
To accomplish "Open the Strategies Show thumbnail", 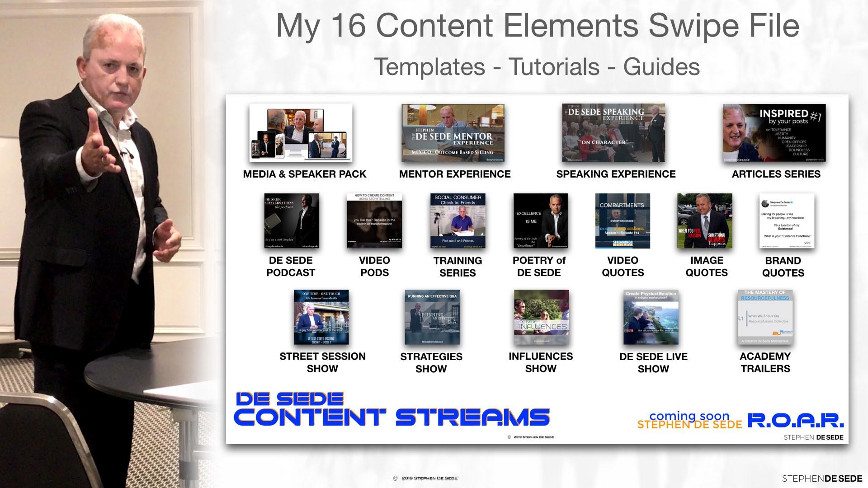I will point(432,317).
